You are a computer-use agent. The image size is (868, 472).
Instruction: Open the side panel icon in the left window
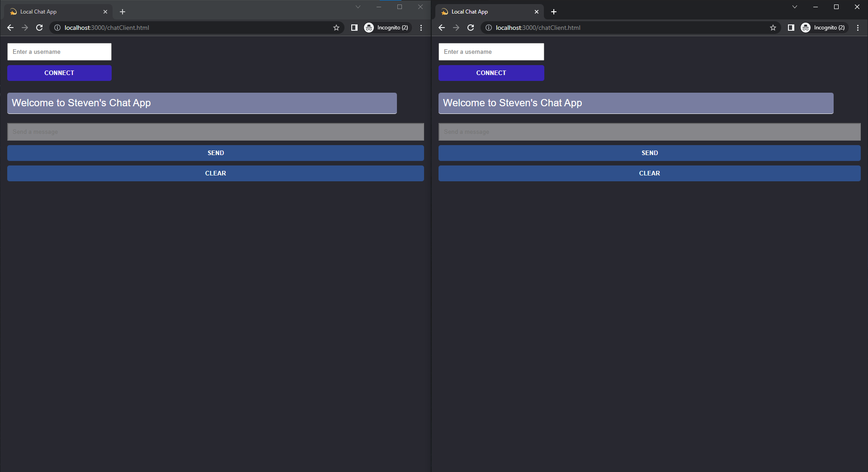pyautogui.click(x=354, y=28)
